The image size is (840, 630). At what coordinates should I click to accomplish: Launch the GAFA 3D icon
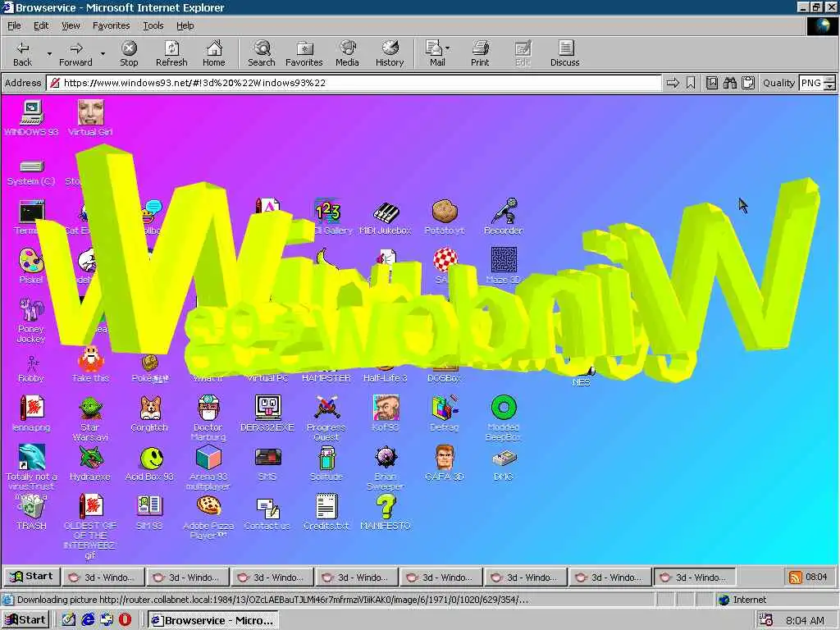pos(444,463)
